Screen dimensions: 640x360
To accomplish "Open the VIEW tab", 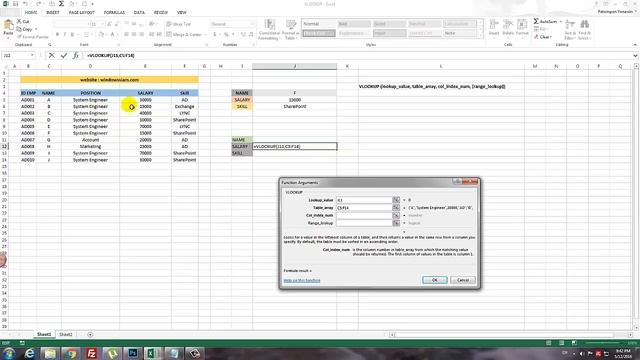I will point(182,13).
